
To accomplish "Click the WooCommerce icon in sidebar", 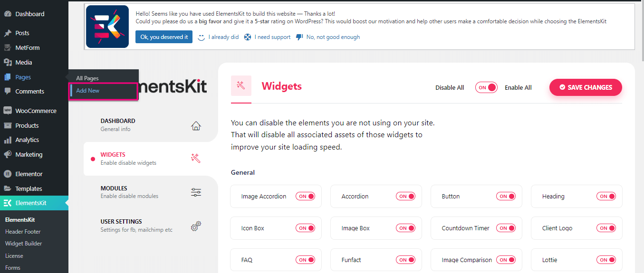I will (x=8, y=111).
